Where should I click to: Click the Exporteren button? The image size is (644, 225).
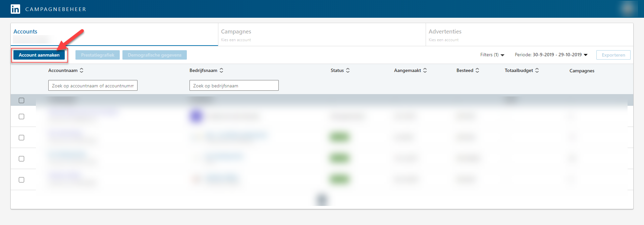613,55
